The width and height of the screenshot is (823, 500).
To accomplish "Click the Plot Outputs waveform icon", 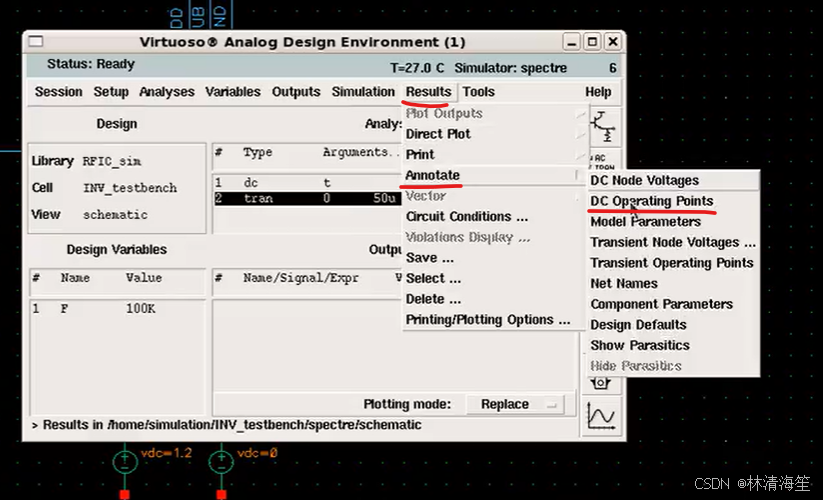I will (602, 417).
